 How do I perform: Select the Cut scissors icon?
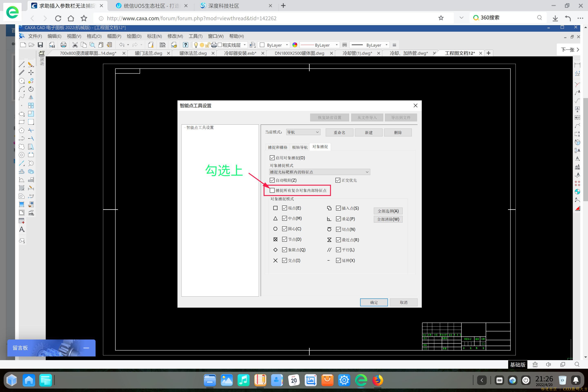coord(75,45)
